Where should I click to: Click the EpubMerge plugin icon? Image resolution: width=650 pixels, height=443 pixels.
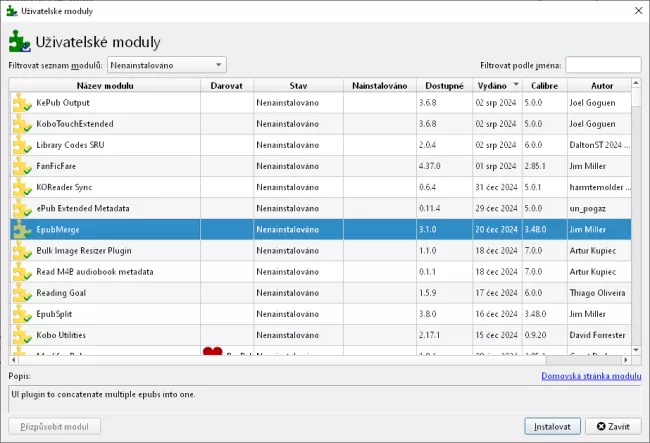(x=22, y=229)
